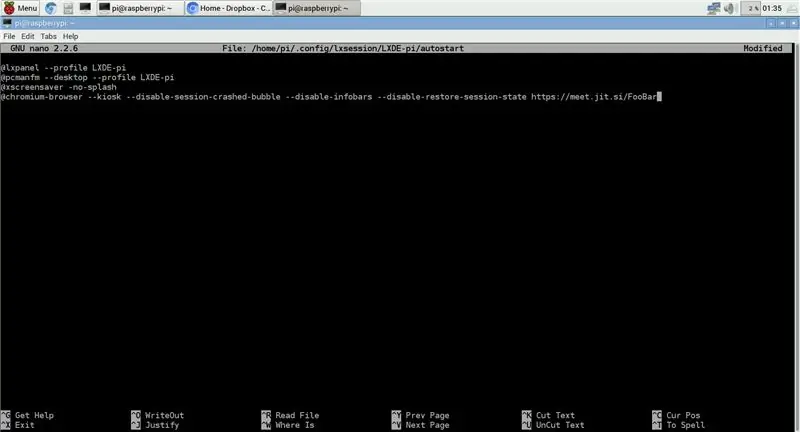Open the Raspberry Pi Menu button
800x432 pixels.
[20, 8]
